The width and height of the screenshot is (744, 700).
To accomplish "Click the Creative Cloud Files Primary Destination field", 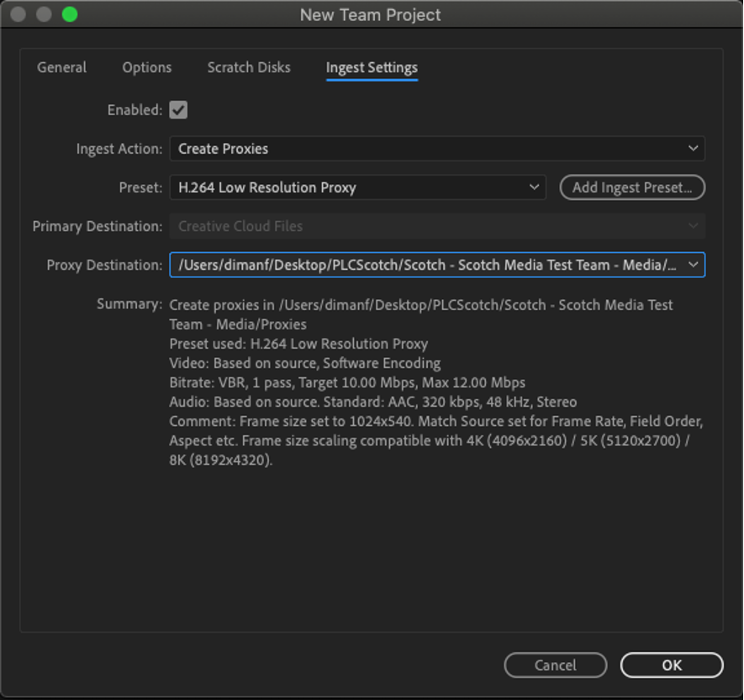I will coord(437,226).
